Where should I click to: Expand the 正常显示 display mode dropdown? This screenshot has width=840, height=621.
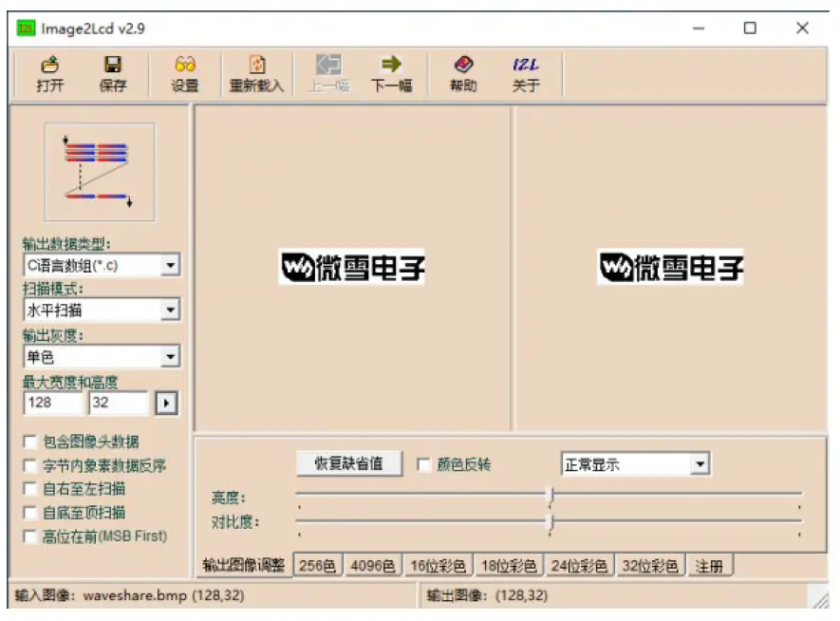click(699, 463)
